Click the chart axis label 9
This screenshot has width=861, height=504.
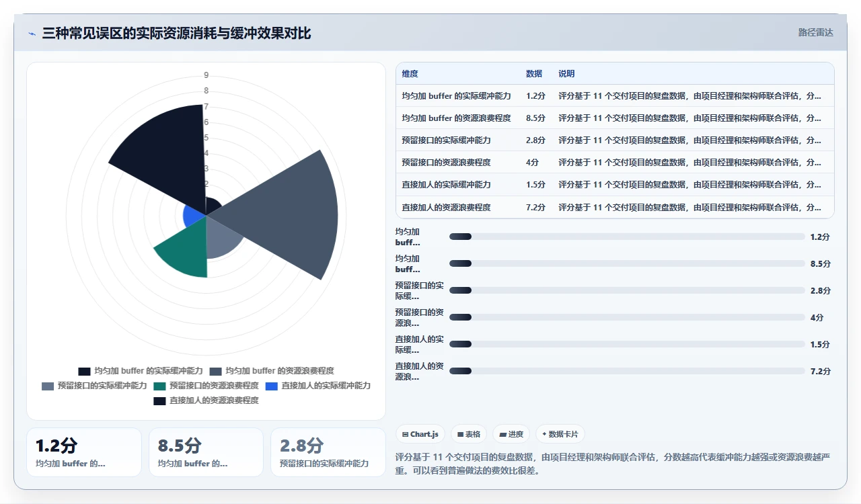pyautogui.click(x=207, y=75)
